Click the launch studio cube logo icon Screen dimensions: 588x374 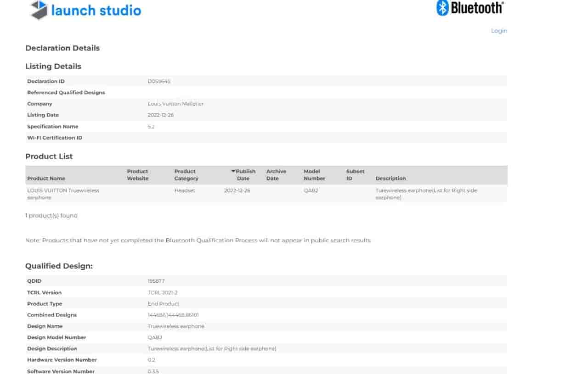[x=39, y=10]
